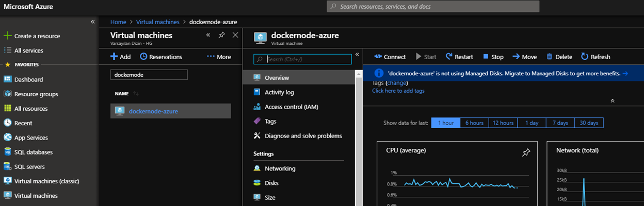
Task: Pin the Virtual machines blade
Action: tap(221, 35)
